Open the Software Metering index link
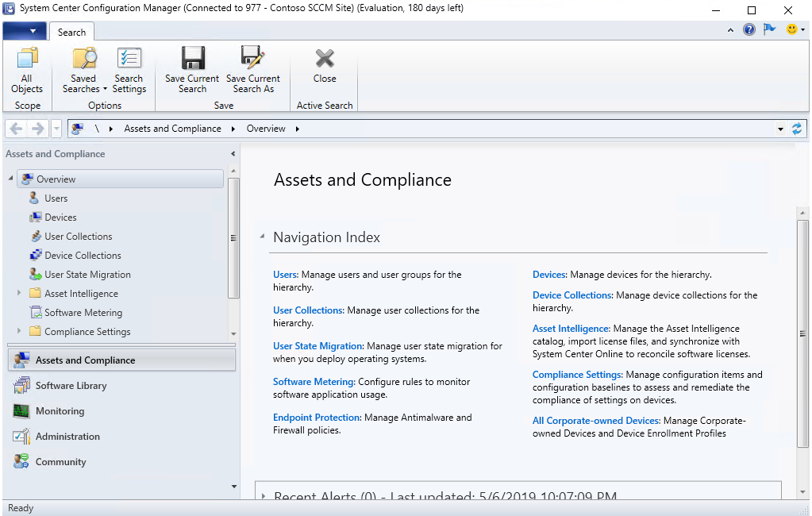The height and width of the screenshot is (516, 812). point(314,382)
